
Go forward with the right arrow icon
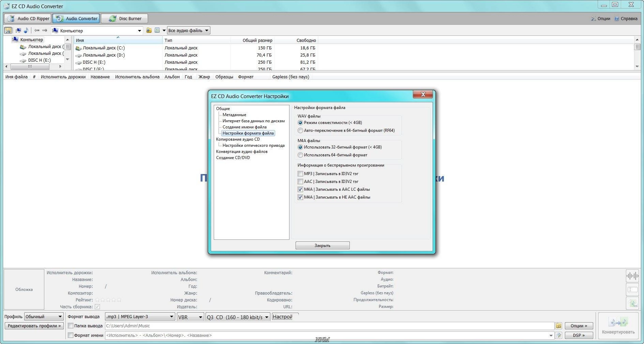(45, 30)
